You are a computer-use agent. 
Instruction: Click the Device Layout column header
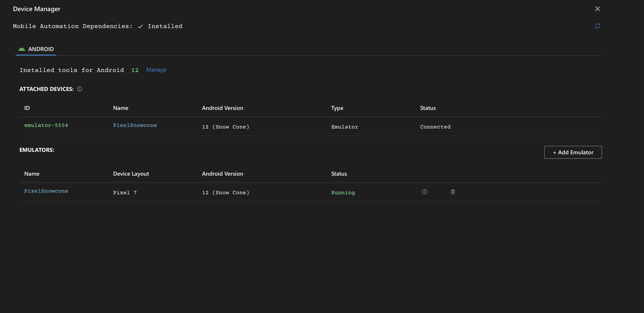tap(131, 174)
